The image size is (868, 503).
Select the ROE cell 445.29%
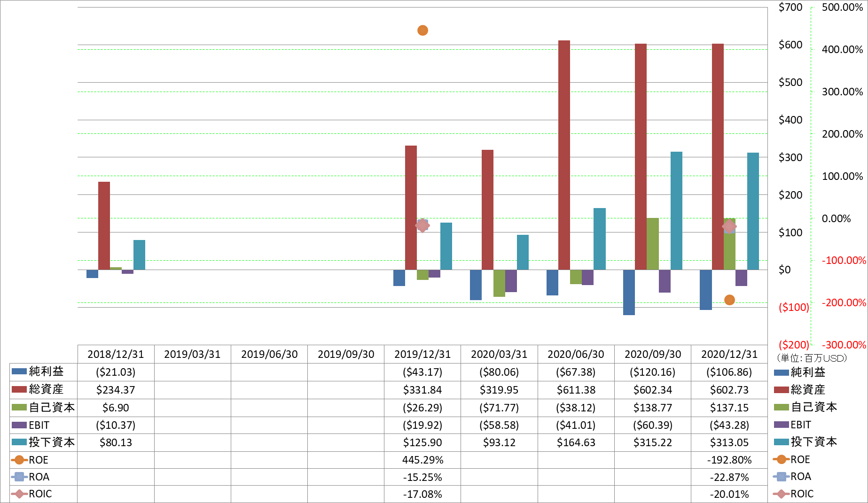click(x=422, y=460)
